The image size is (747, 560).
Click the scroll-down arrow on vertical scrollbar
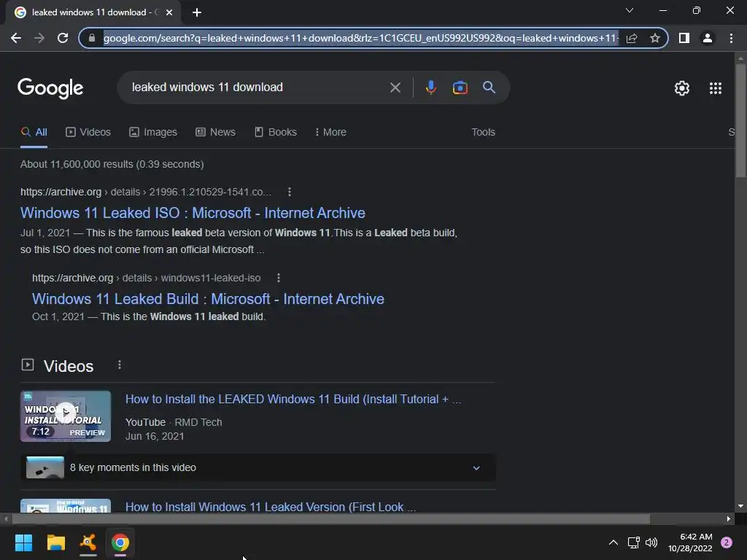[740, 506]
